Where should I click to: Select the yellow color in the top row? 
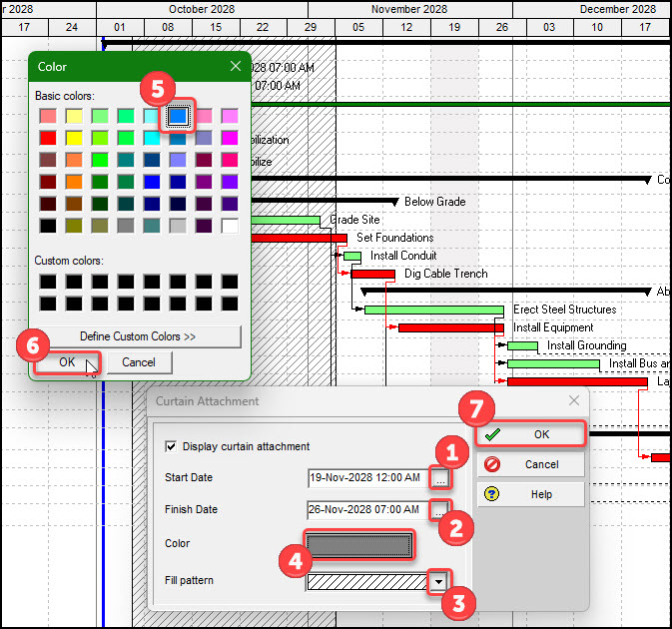74,117
